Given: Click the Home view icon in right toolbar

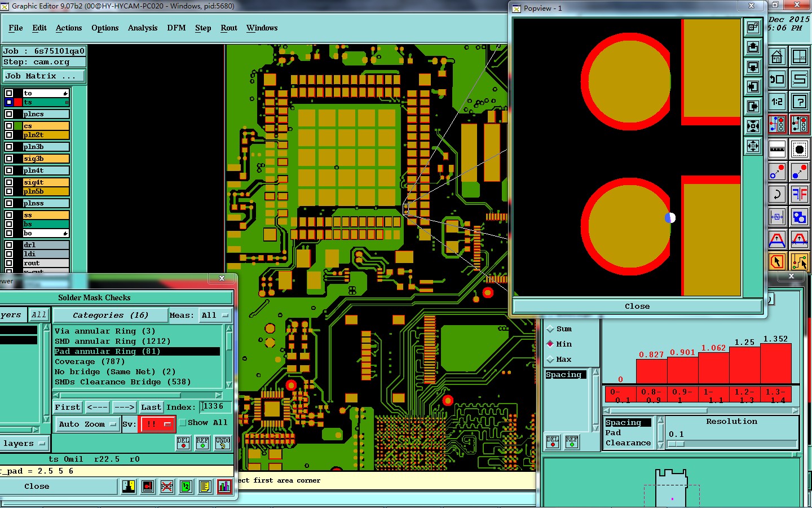Looking at the screenshot, I should click(777, 56).
